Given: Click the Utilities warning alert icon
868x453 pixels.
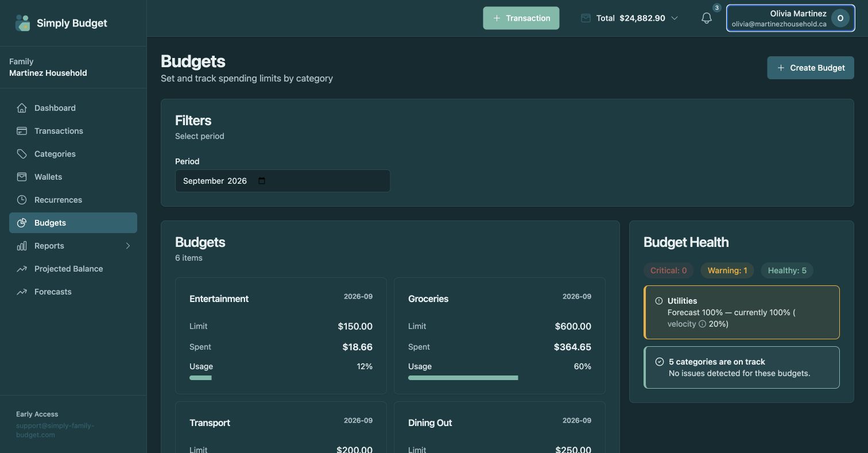Looking at the screenshot, I should 659,301.
